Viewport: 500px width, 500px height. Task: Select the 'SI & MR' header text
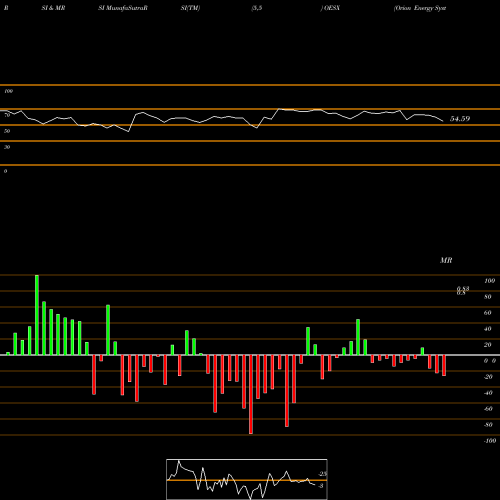53,8
